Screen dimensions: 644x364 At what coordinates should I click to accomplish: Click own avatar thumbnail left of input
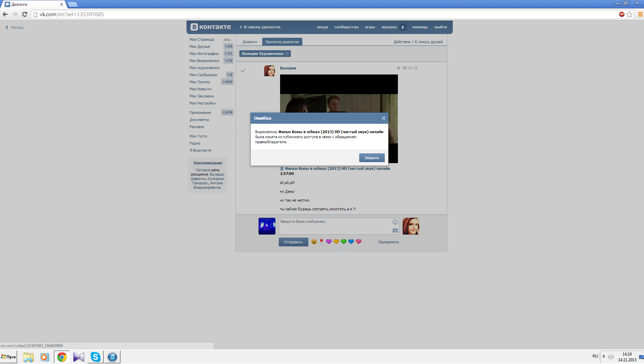click(x=267, y=226)
